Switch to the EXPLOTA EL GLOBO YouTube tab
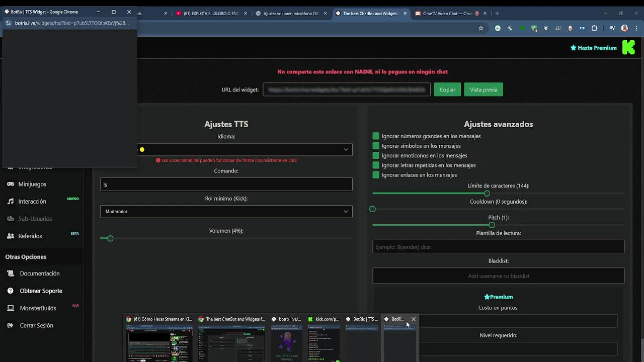This screenshot has height=362, width=644. (211, 14)
